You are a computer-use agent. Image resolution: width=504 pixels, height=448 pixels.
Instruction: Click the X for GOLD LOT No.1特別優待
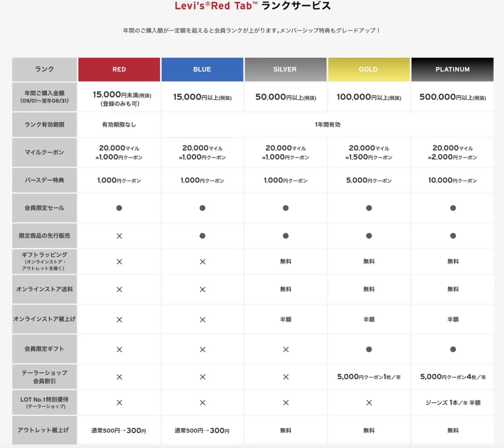click(x=369, y=403)
